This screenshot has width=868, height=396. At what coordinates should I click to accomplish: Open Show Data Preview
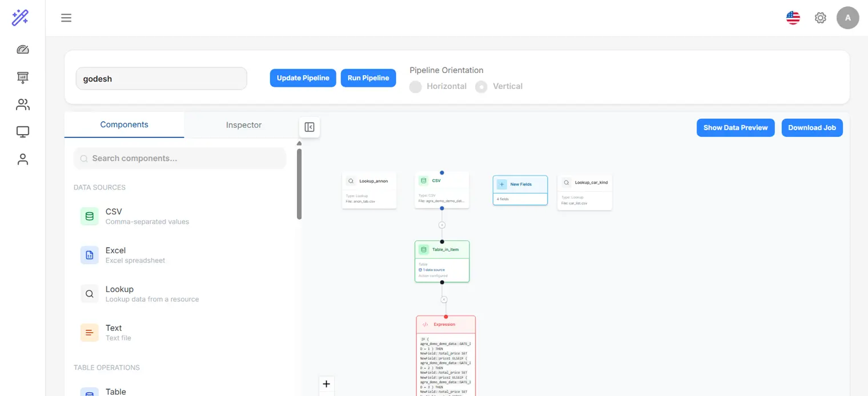[736, 127]
